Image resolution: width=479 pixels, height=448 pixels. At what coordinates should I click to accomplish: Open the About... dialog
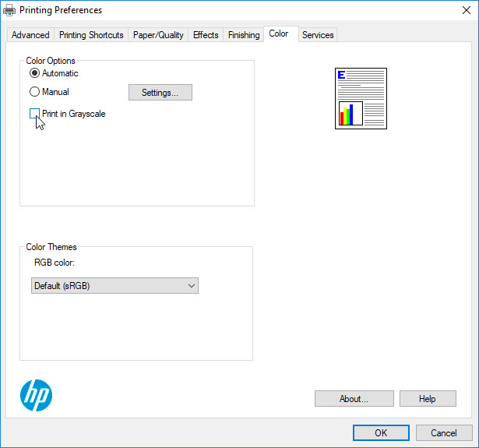pos(354,399)
